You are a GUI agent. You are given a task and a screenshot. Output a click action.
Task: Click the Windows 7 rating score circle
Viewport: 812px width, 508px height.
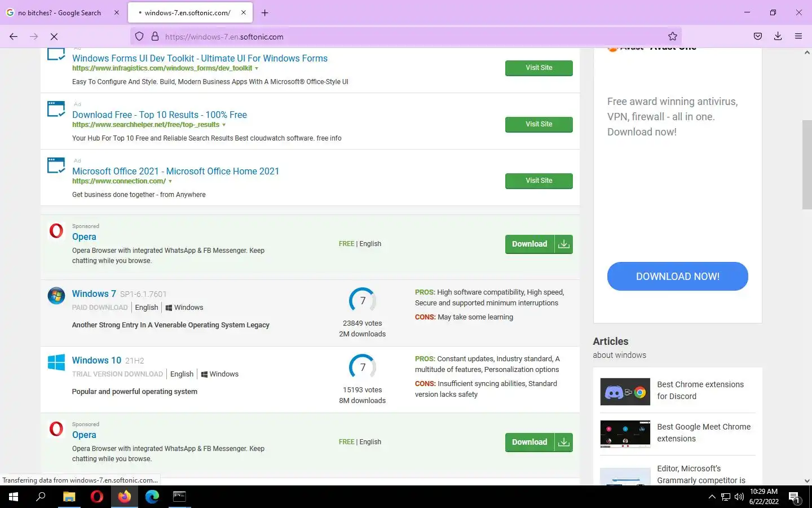363,301
